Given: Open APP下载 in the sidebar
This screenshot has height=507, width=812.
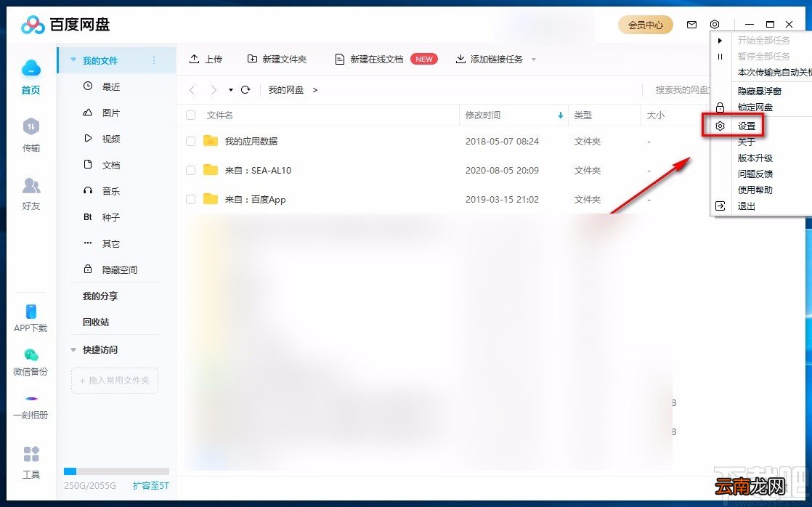Looking at the screenshot, I should (x=31, y=318).
